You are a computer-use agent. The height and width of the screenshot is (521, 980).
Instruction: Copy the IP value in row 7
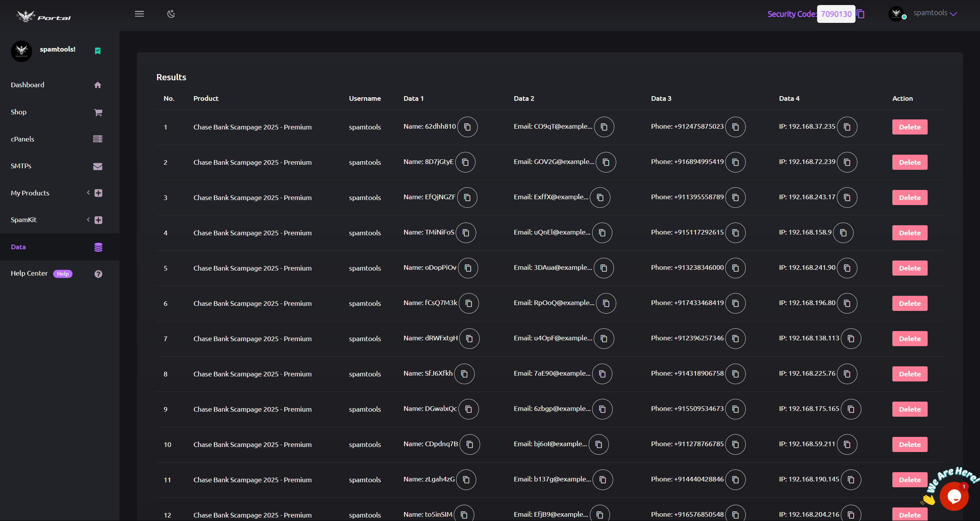[851, 339]
